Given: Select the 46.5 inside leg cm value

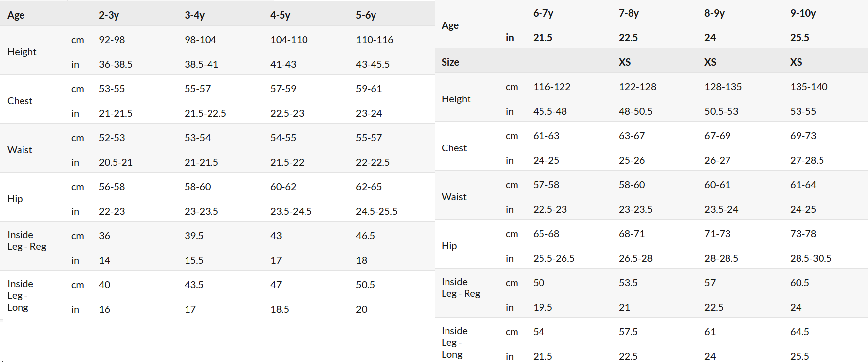Looking at the screenshot, I should coord(365,236).
